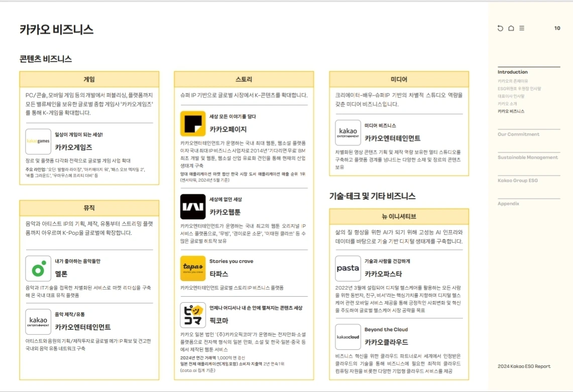Open the table of contents menu icon

click(x=522, y=28)
